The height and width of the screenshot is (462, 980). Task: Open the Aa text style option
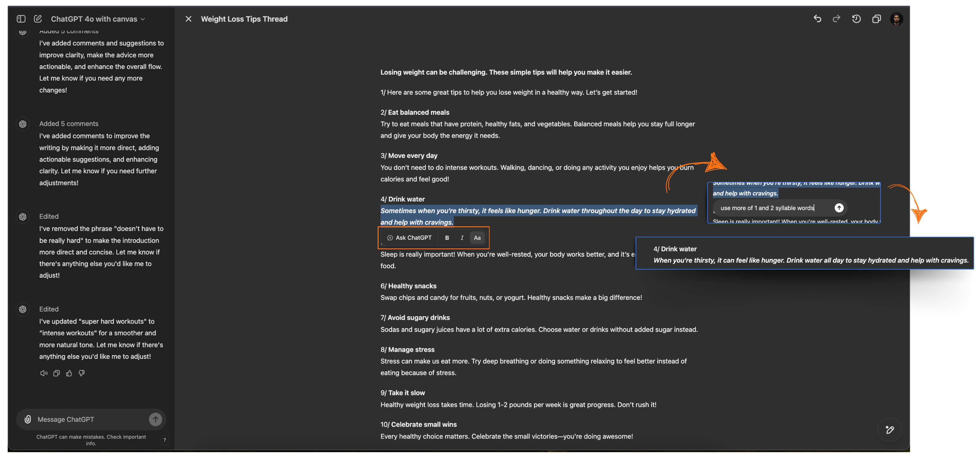[477, 237]
